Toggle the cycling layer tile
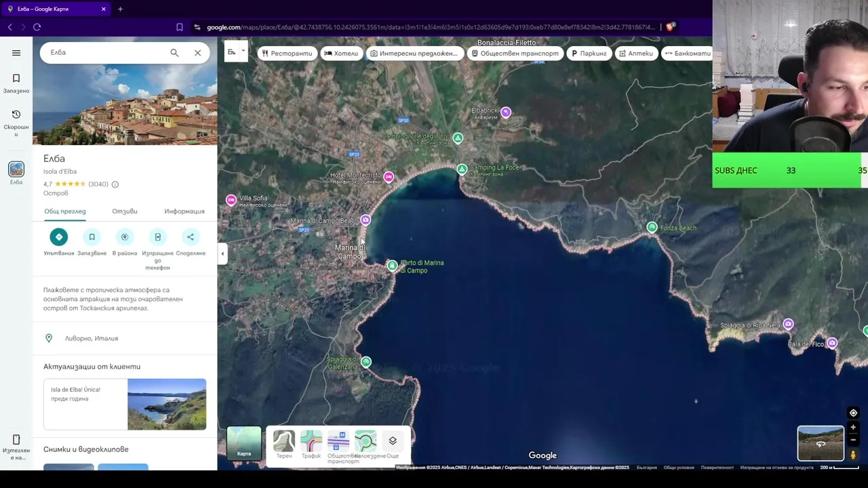The width and height of the screenshot is (868, 488). pos(366,445)
